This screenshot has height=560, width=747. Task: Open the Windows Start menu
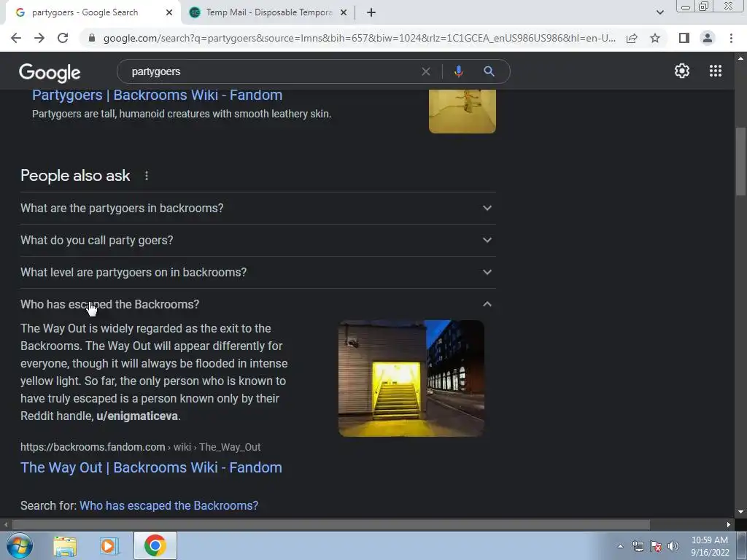coord(20,545)
